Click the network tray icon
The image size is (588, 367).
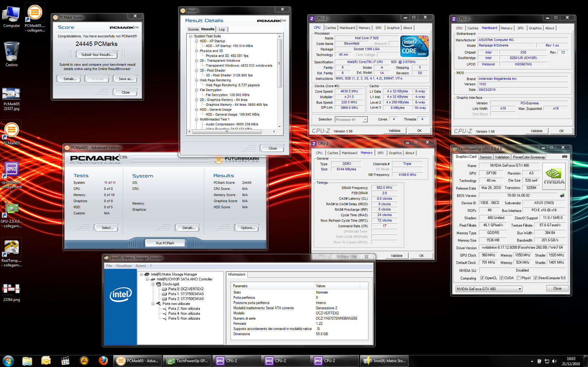click(547, 361)
